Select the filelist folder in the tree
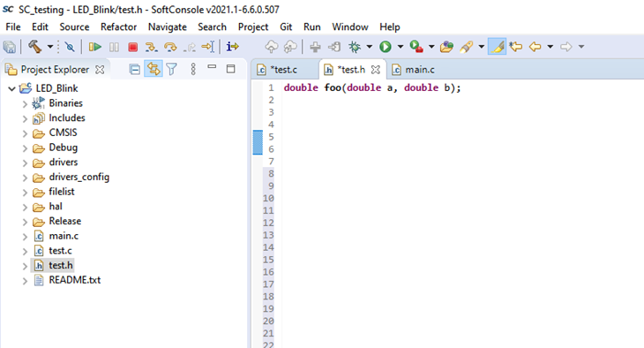This screenshot has height=348, width=644. point(62,192)
